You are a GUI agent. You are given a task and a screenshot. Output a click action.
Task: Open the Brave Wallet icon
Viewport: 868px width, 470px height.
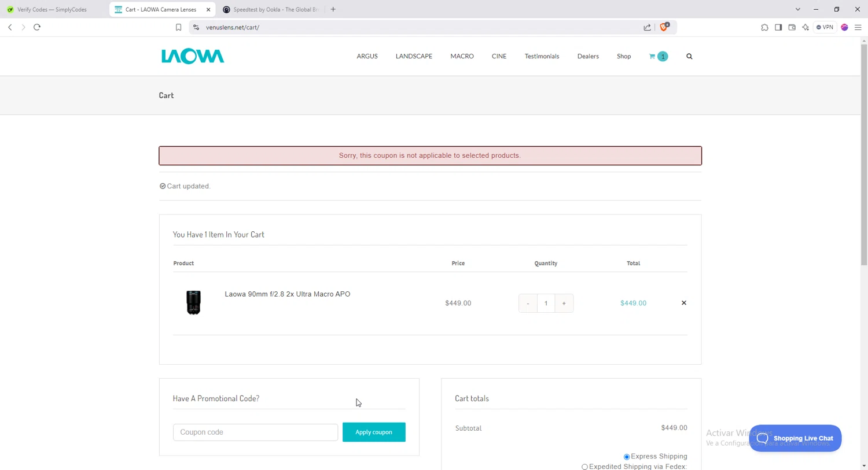click(792, 27)
